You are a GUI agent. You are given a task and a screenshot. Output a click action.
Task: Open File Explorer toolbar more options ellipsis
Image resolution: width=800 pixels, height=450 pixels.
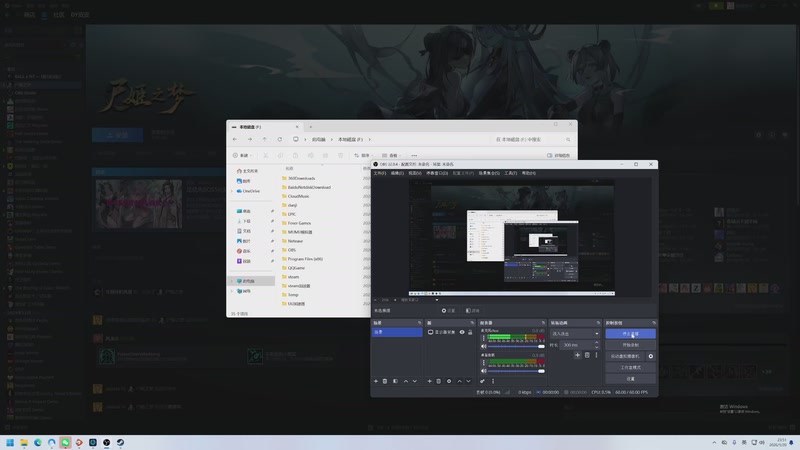pyautogui.click(x=414, y=155)
